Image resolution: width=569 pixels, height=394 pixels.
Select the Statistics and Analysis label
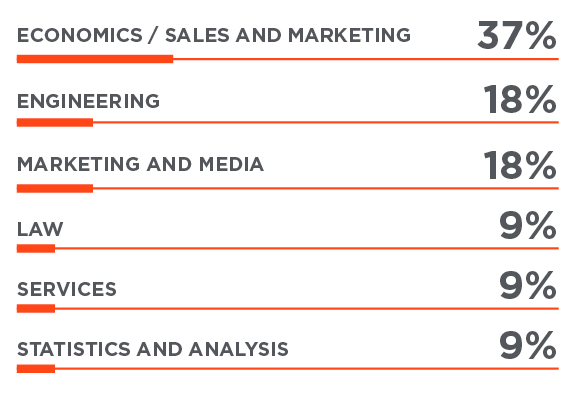click(153, 349)
